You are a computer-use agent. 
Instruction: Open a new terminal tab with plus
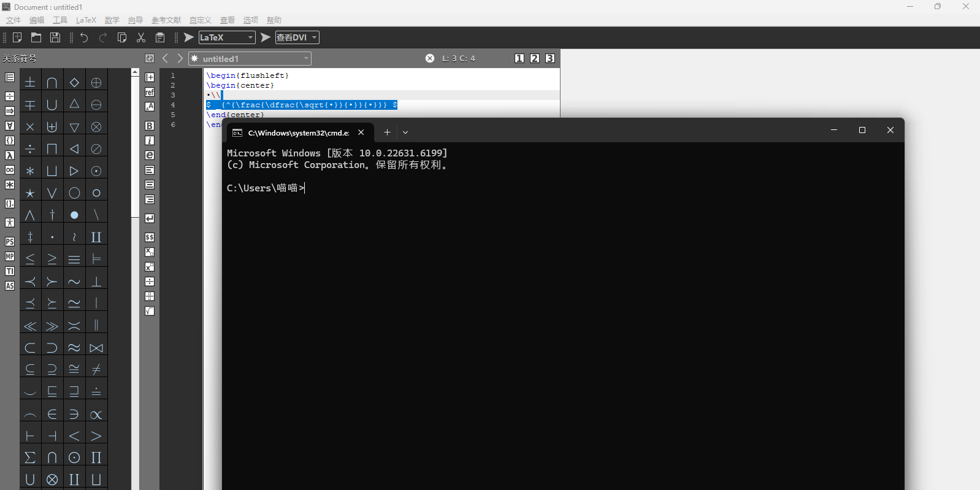pyautogui.click(x=387, y=132)
